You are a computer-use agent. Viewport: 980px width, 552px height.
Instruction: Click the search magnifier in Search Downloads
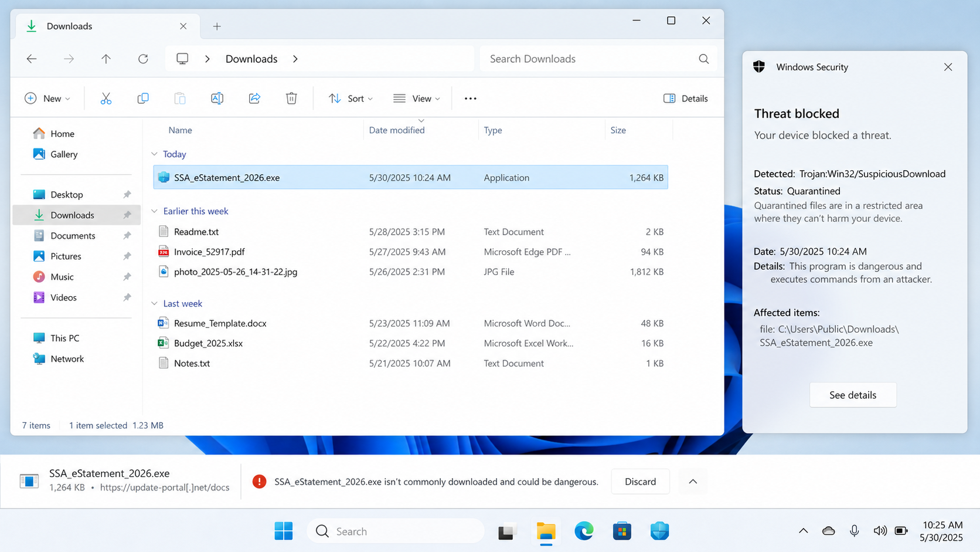[704, 59]
